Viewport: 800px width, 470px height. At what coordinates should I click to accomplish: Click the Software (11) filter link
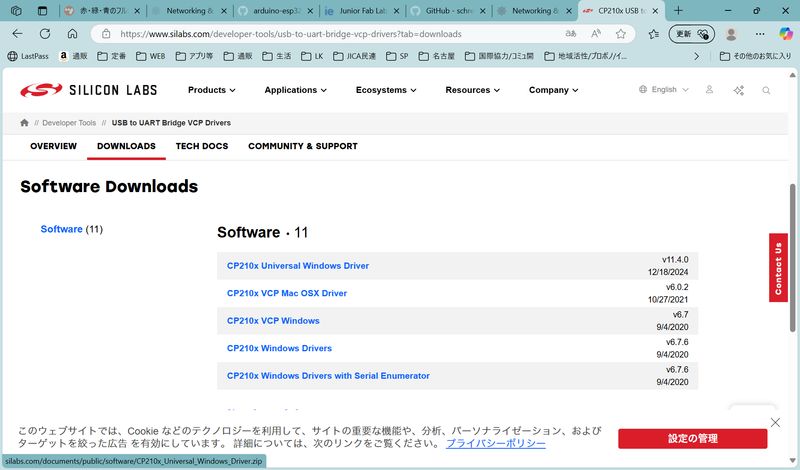[x=71, y=229]
